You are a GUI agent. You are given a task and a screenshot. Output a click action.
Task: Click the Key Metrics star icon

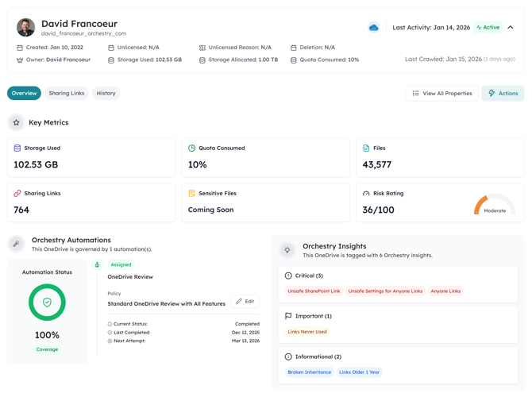click(x=16, y=123)
